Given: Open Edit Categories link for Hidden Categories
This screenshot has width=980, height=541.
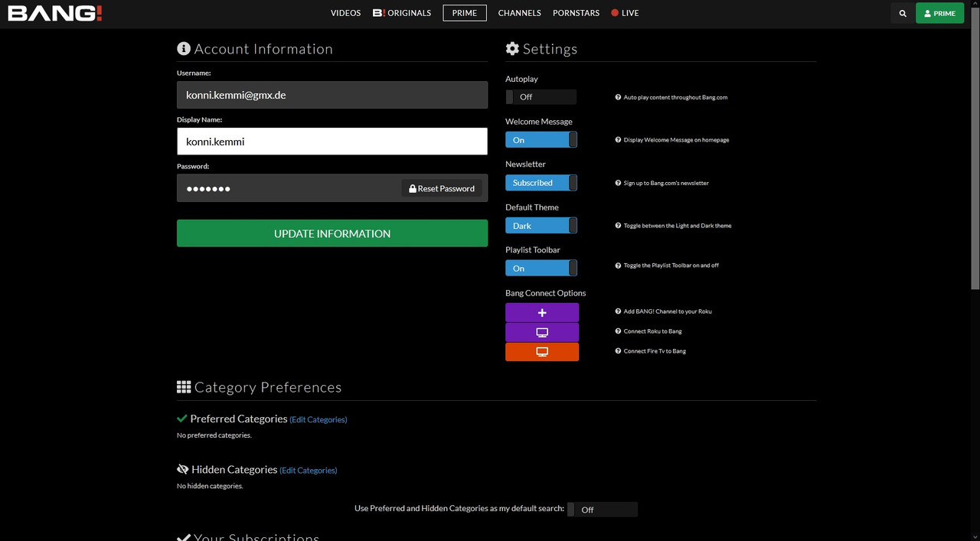Looking at the screenshot, I should point(309,470).
